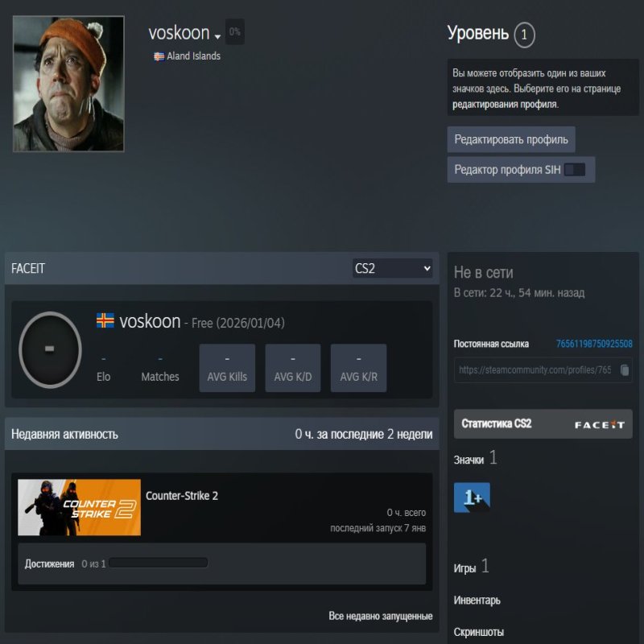Open Скриншоты in the sidebar
Viewport: 644px width, 644px height.
(x=478, y=631)
